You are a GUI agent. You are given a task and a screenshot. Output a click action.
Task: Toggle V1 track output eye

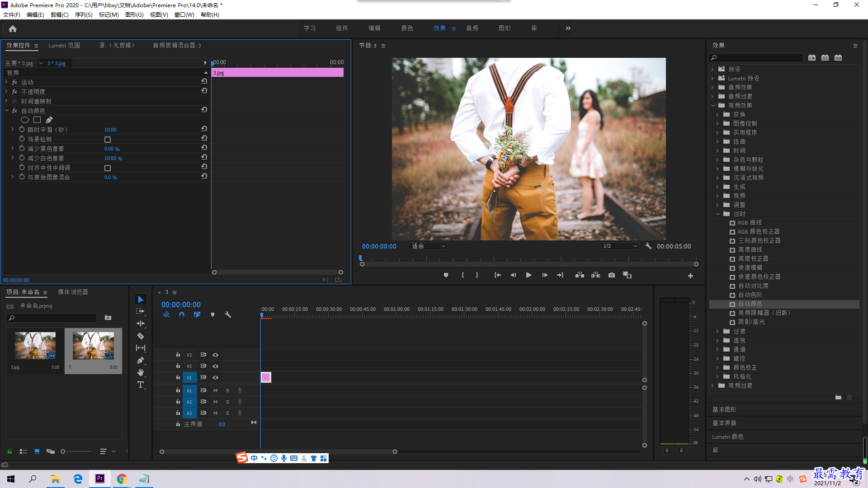(x=216, y=377)
